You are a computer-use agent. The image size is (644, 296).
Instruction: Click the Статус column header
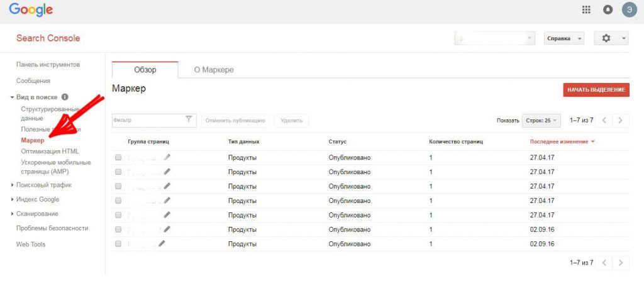pyautogui.click(x=338, y=141)
